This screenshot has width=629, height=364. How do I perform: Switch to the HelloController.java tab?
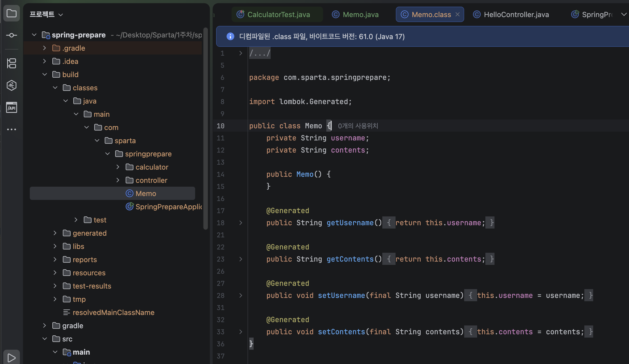pos(511,14)
